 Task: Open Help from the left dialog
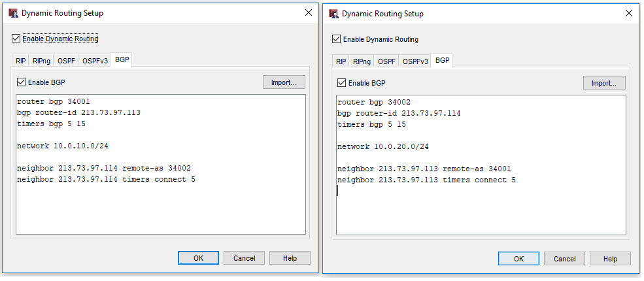click(x=290, y=258)
